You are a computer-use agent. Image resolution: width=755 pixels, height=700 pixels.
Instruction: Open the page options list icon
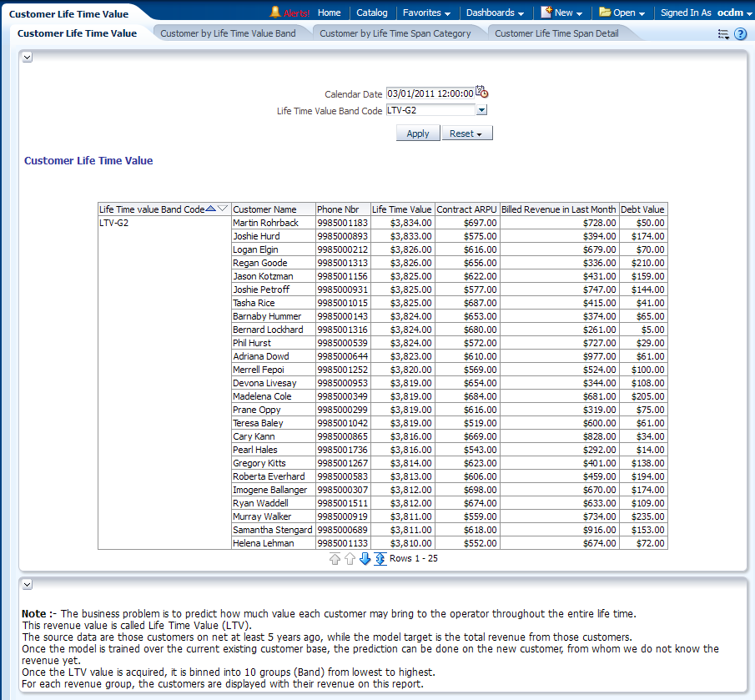point(722,34)
